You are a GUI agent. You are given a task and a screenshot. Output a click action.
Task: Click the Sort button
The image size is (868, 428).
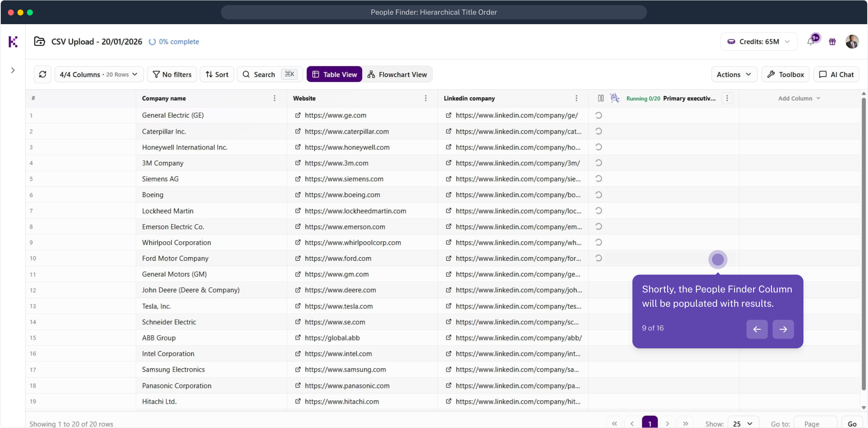click(x=217, y=75)
